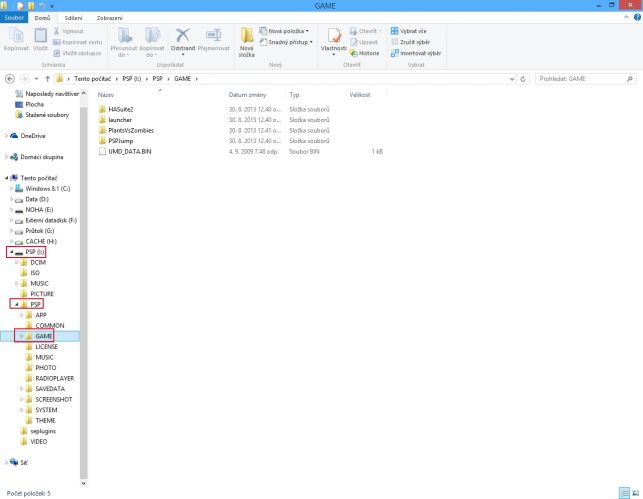Click Vybrat vše in ribbon
Screen dimensions: 643x499
point(408,31)
